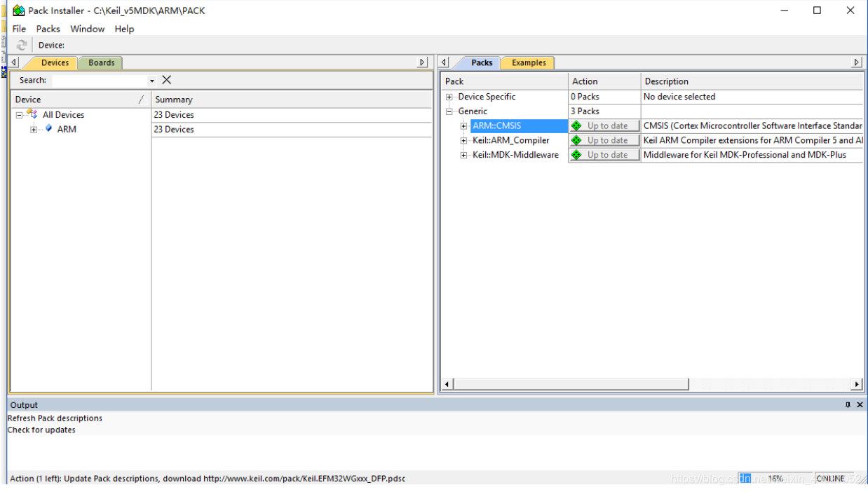Click the Middleware for Keil MDK-Professional description

click(745, 156)
